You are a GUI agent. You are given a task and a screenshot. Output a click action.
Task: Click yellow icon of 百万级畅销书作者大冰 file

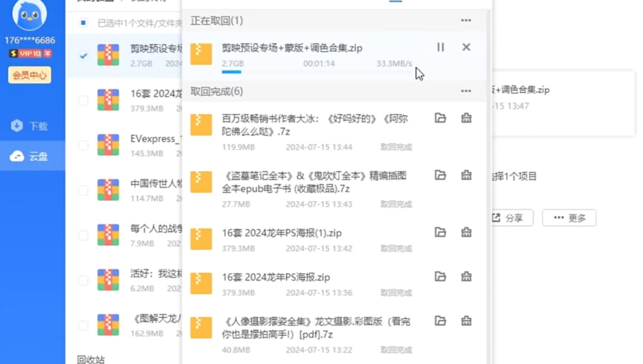[x=201, y=125]
